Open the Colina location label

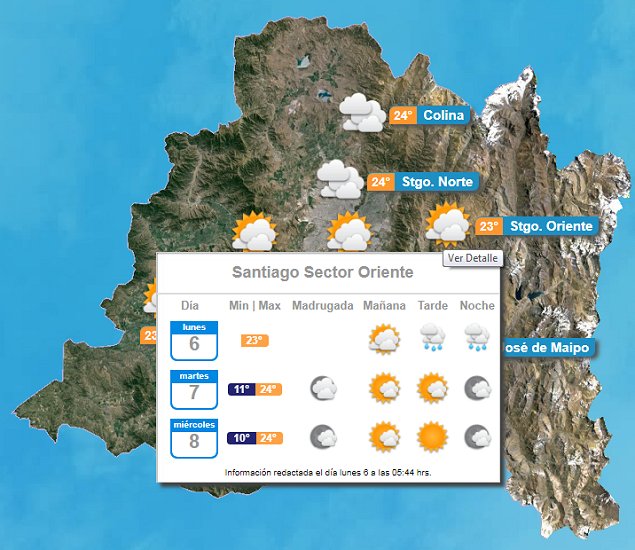(x=443, y=115)
